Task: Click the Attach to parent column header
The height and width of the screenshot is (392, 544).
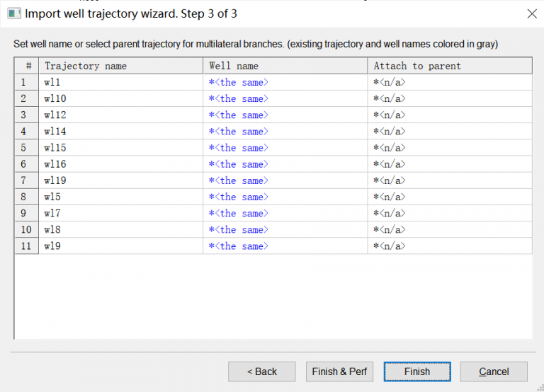Action: [449, 66]
